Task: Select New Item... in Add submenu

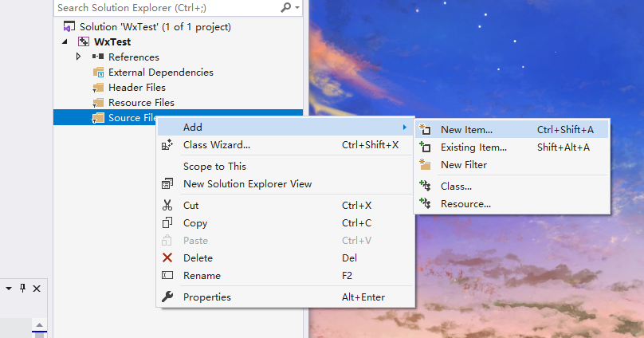Action: click(x=512, y=130)
